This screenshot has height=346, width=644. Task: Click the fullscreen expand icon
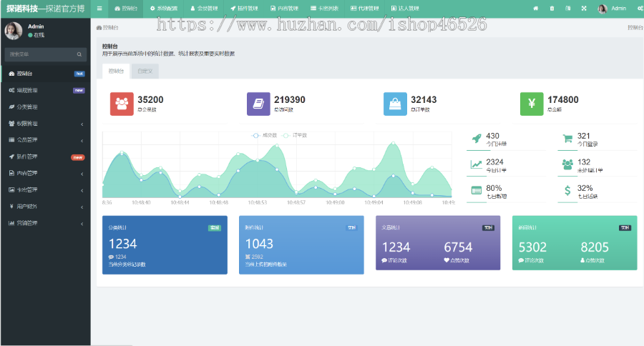point(584,8)
